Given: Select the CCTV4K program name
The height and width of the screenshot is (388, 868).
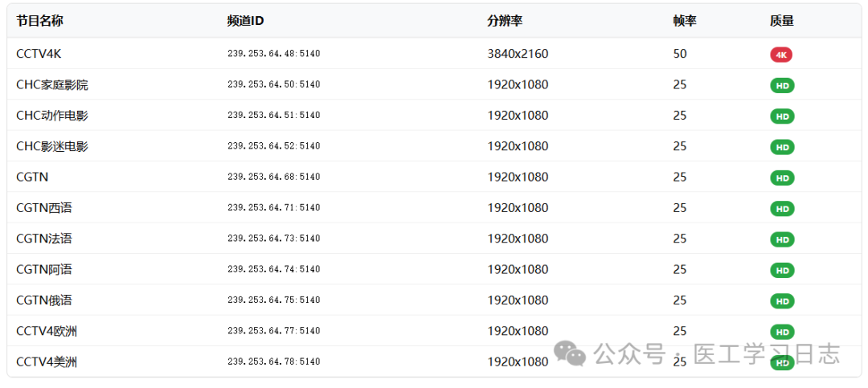Looking at the screenshot, I should point(39,54).
